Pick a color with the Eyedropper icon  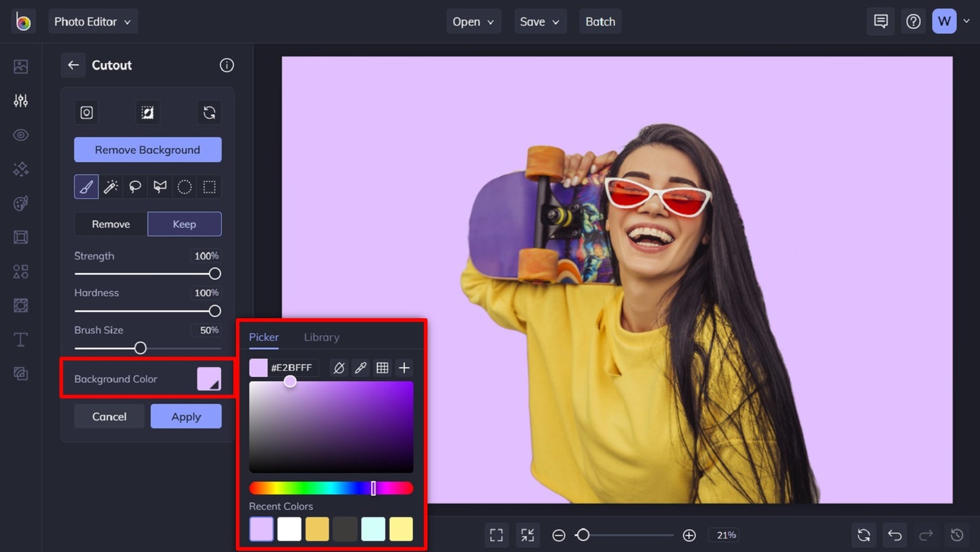coord(361,368)
